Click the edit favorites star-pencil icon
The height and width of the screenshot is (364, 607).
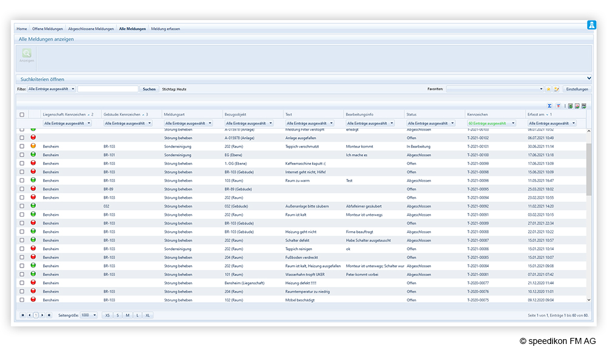point(556,89)
